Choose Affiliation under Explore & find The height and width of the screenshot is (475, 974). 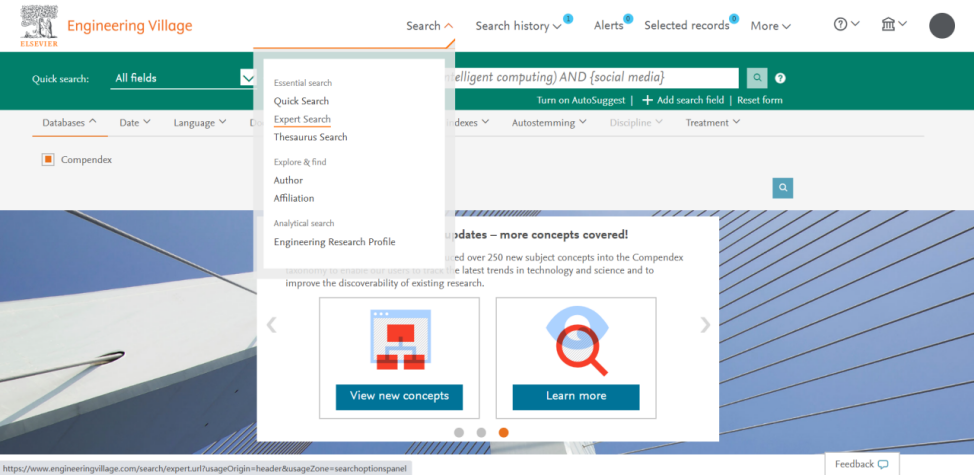tap(294, 199)
